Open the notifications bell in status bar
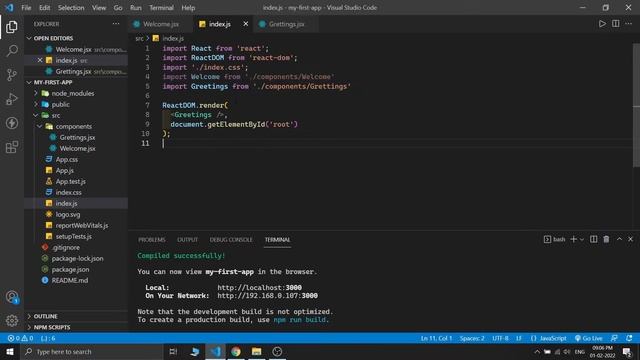This screenshot has width=640, height=360. pyautogui.click(x=629, y=338)
